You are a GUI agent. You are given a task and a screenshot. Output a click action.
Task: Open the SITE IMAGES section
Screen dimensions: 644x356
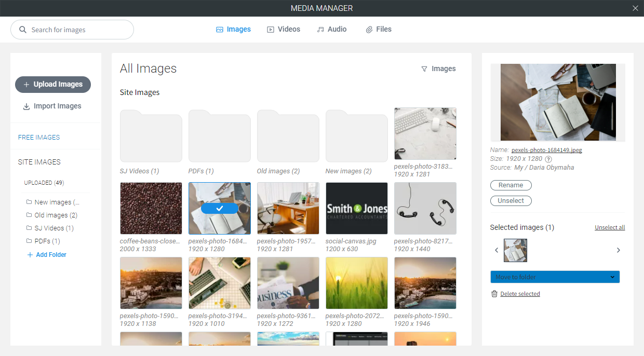coord(39,162)
